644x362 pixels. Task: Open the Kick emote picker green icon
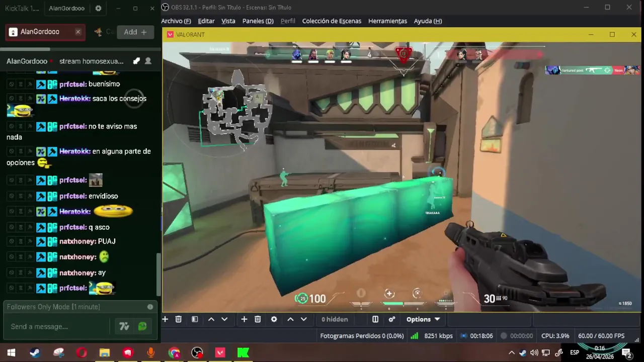142,327
